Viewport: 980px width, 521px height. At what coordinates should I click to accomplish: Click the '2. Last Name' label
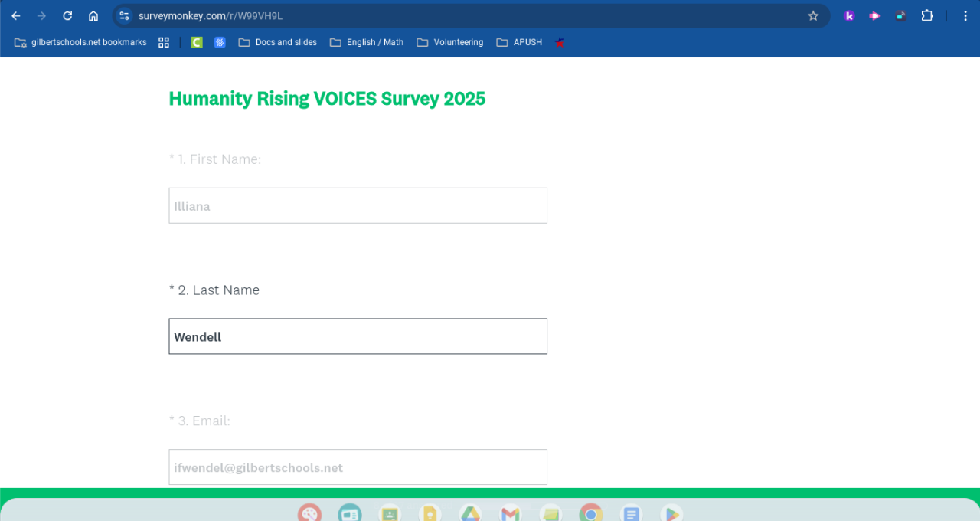click(x=214, y=290)
